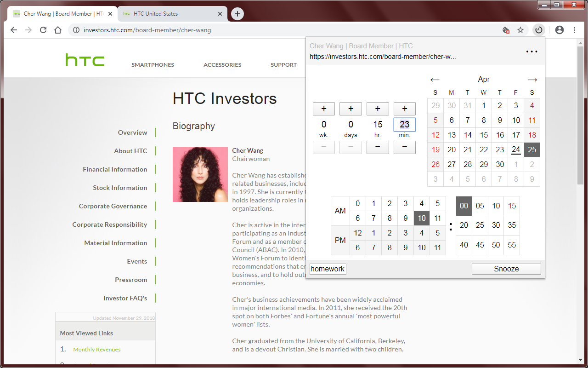Open the Smartphones menu
The width and height of the screenshot is (588, 368).
point(153,65)
